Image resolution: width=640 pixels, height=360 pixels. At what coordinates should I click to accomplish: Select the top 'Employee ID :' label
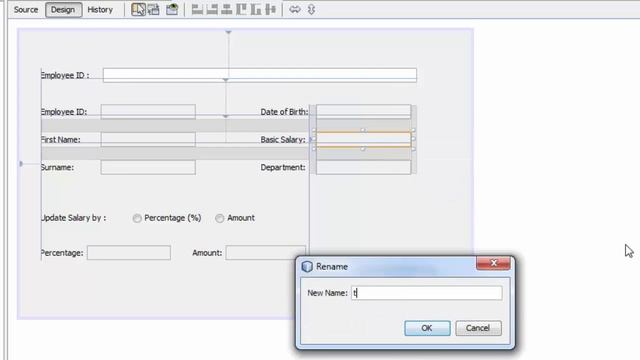[x=65, y=76]
